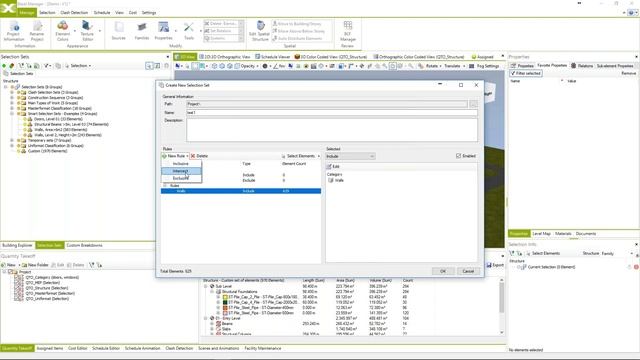Switch to Schedule Viewer tab
The image size is (640, 360).
272,57
